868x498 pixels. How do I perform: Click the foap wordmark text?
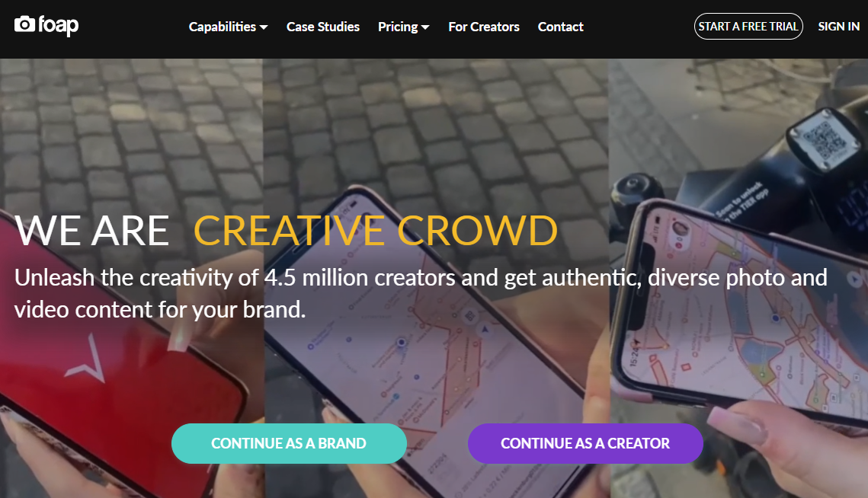58,25
